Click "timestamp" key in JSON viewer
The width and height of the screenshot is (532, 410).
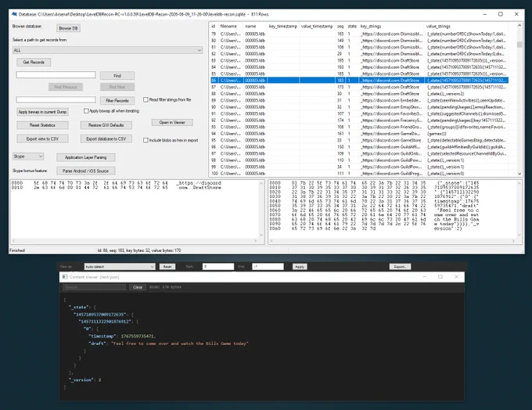(102, 336)
